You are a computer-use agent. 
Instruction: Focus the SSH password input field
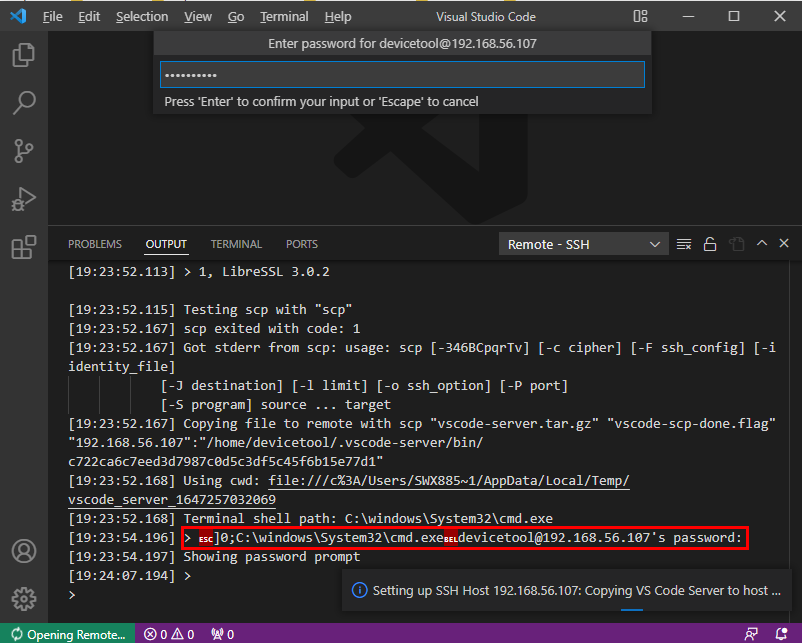[403, 75]
